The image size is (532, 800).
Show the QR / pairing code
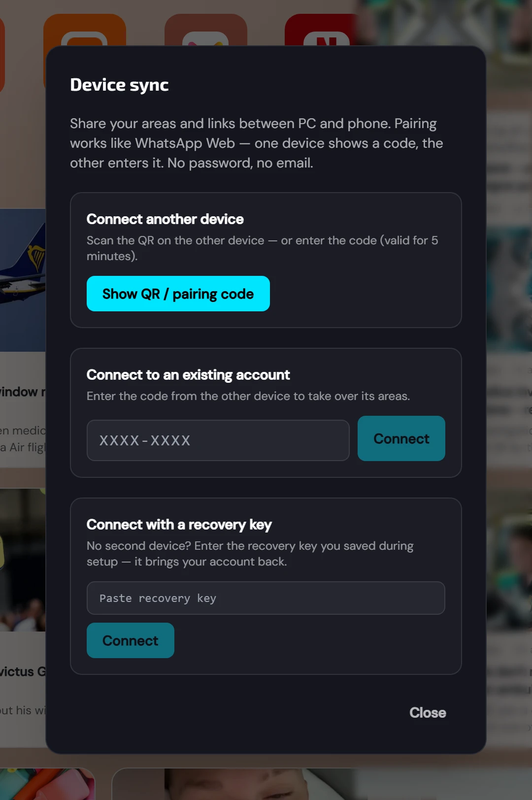tap(178, 294)
